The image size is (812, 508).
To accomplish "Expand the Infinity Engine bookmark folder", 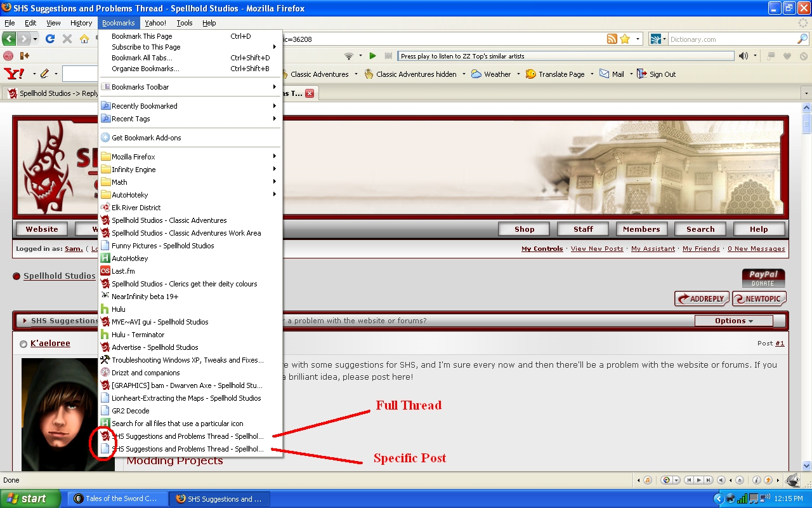I will pyautogui.click(x=190, y=170).
